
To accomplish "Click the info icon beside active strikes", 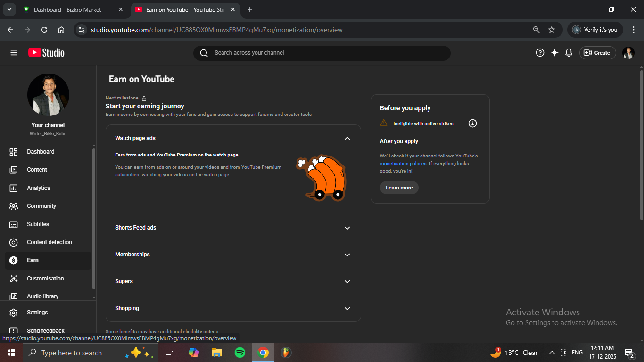I will coord(472,123).
